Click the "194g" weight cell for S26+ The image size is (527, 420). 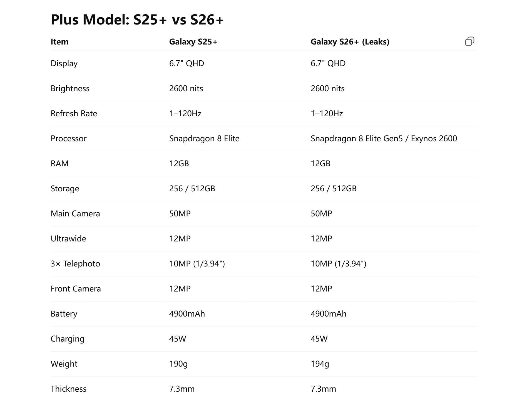click(x=320, y=364)
